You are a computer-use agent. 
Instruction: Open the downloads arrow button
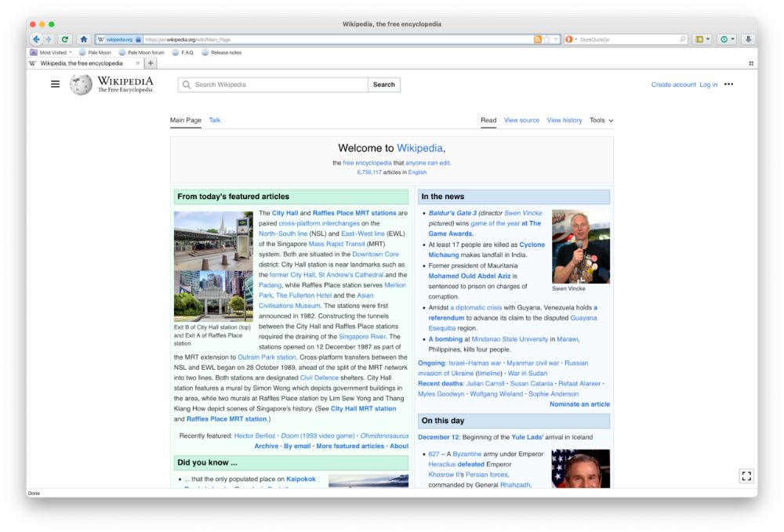[749, 39]
